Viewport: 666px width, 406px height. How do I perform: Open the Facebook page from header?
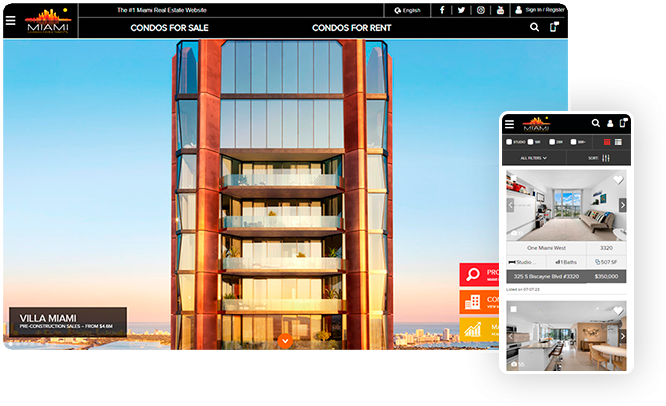[x=442, y=10]
